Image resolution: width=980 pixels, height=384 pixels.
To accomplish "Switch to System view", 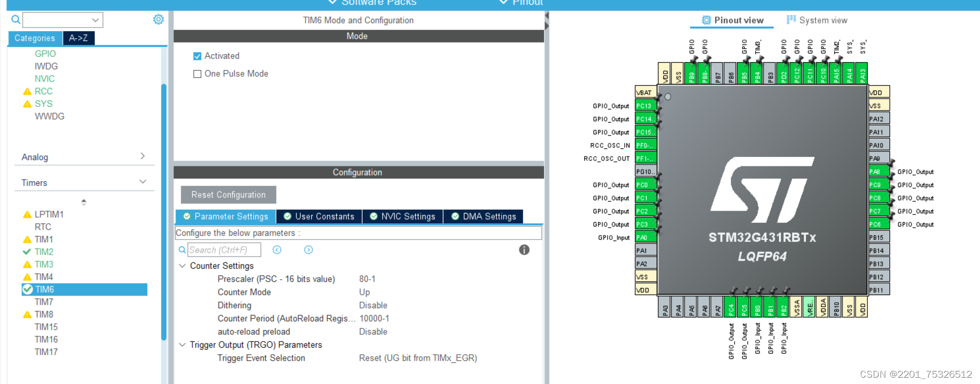I will (817, 20).
